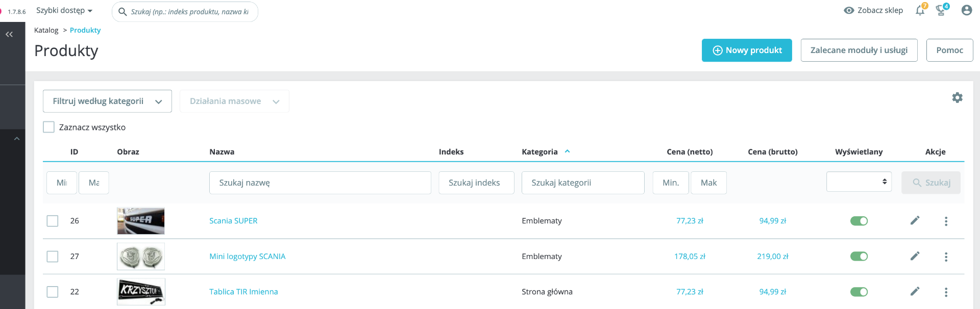Open the Wyświetlany filter select box
980x309 pixels.
point(859,182)
